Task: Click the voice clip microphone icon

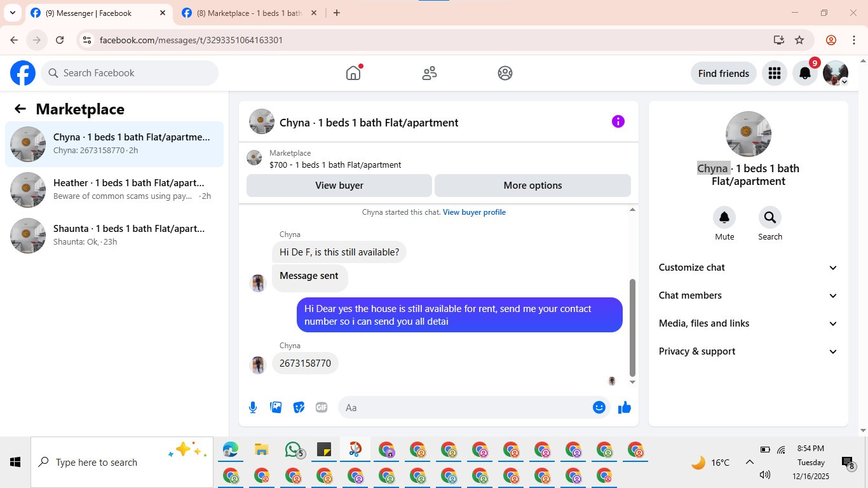Action: [253, 407]
